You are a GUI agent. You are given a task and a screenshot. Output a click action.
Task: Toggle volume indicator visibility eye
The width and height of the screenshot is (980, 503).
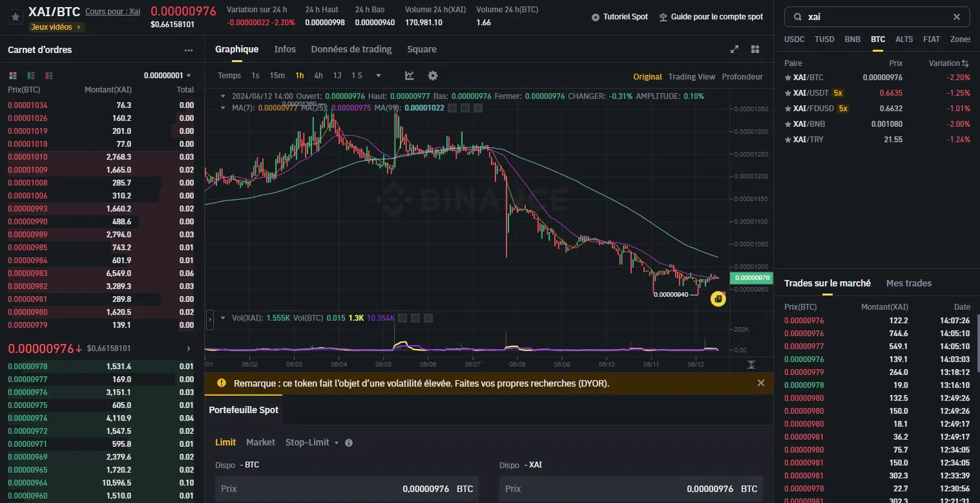[403, 318]
